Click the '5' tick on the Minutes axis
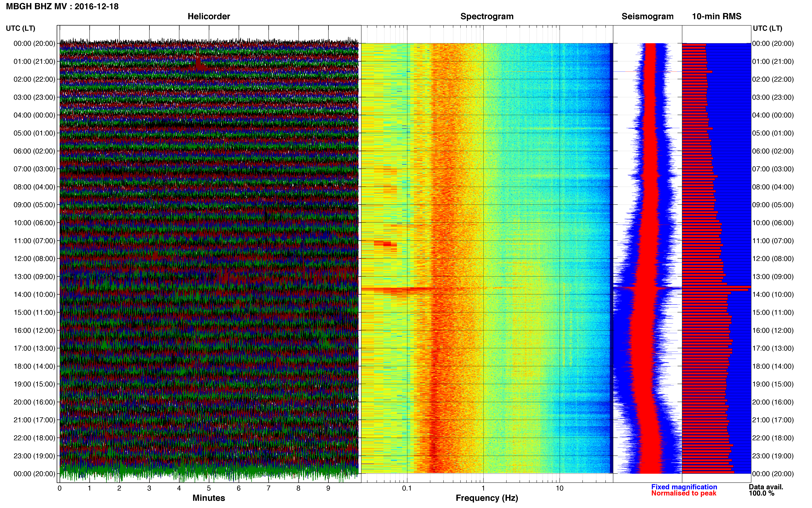The height and width of the screenshot is (508, 812). pos(209,488)
